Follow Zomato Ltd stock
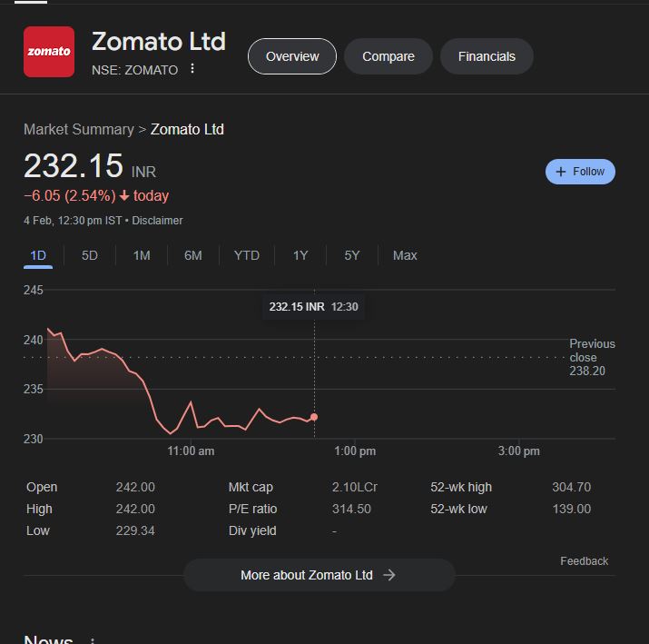The image size is (649, 644). pyautogui.click(x=580, y=172)
